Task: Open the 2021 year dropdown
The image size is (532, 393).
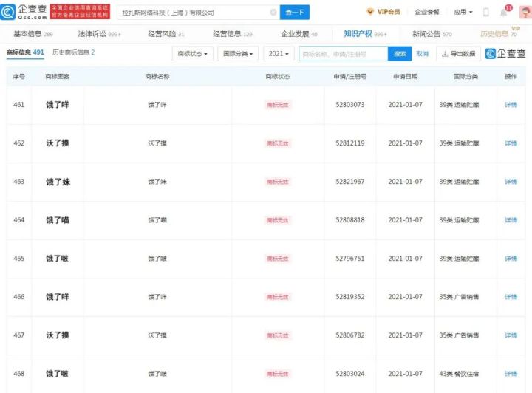Action: pyautogui.click(x=279, y=54)
